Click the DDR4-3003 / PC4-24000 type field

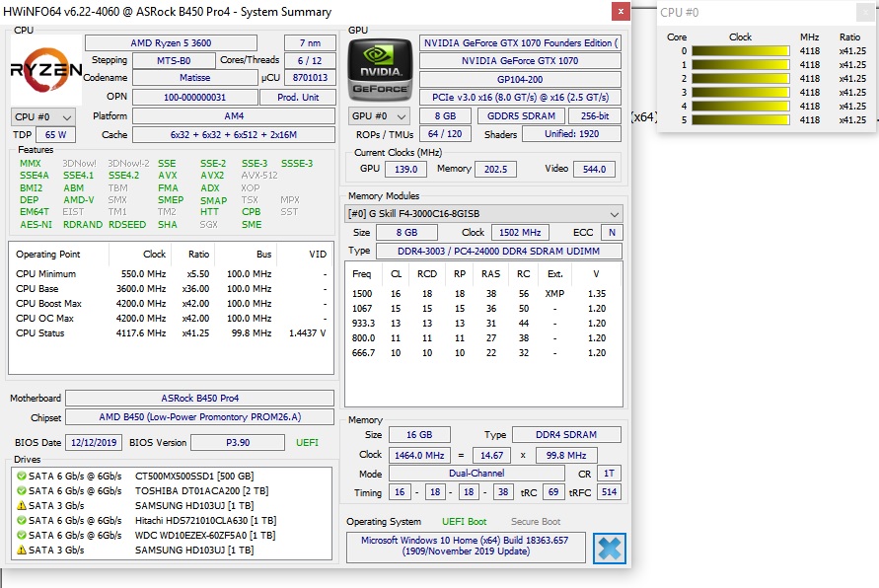tap(499, 252)
